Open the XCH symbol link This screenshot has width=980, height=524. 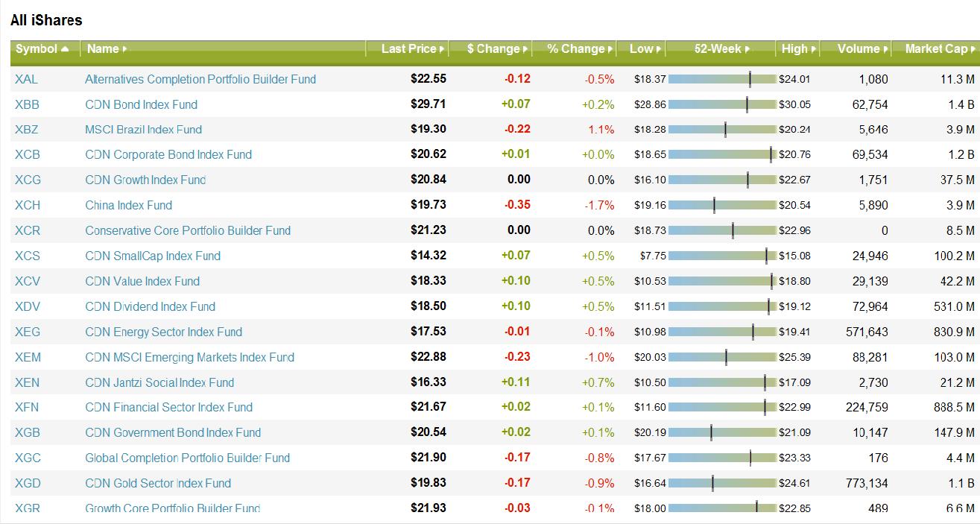[28, 205]
